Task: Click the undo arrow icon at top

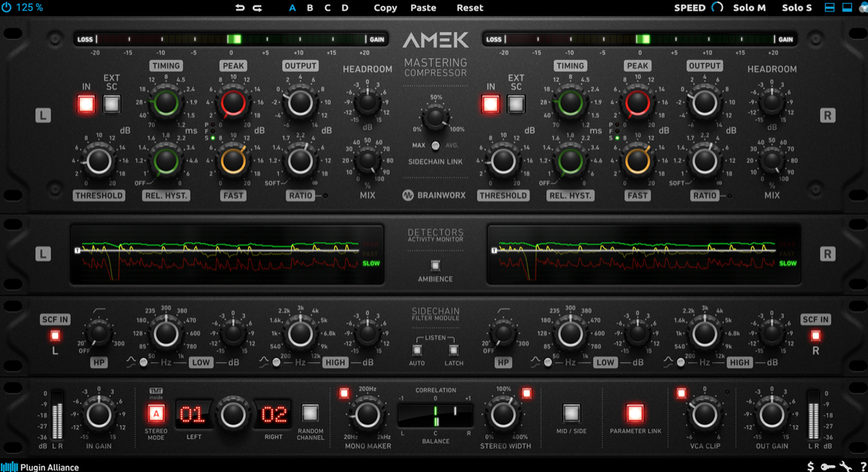Action: (x=240, y=8)
